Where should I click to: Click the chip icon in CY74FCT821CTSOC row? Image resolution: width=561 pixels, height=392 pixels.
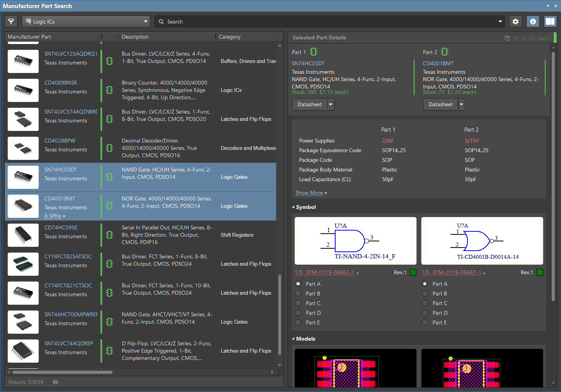109,293
